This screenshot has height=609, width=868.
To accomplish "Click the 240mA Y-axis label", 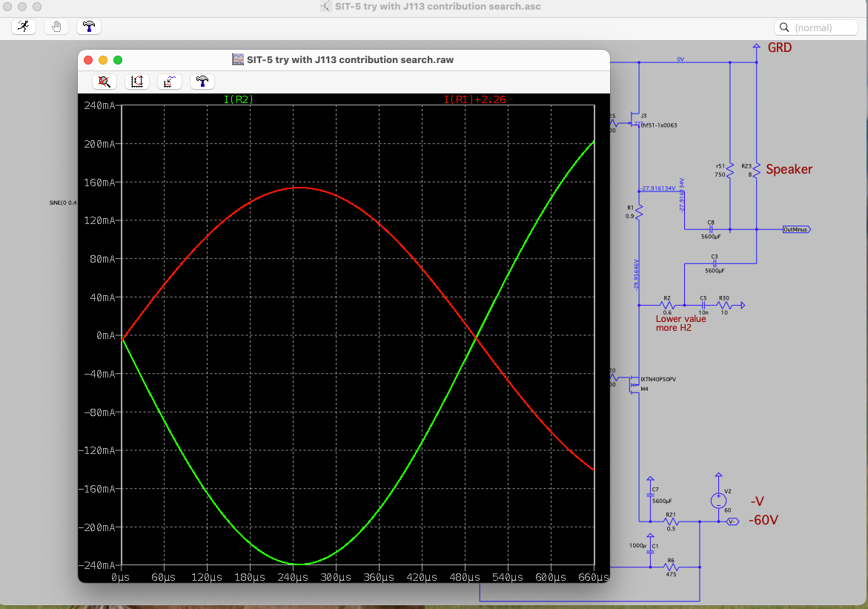I will [99, 105].
